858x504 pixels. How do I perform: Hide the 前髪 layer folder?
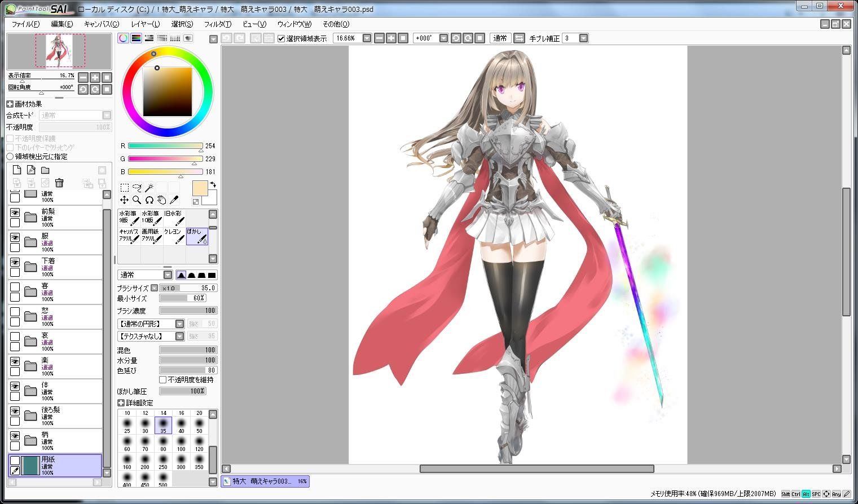pyautogui.click(x=15, y=213)
